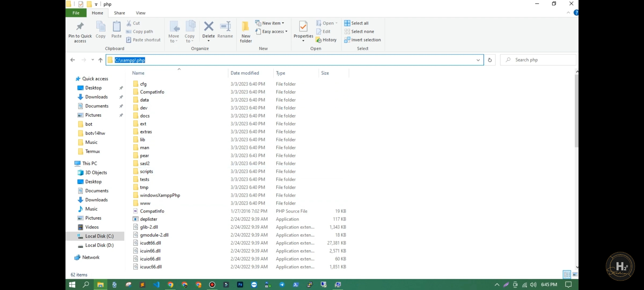
Task: Select the CompatInfo PHP source file
Action: (x=148, y=211)
